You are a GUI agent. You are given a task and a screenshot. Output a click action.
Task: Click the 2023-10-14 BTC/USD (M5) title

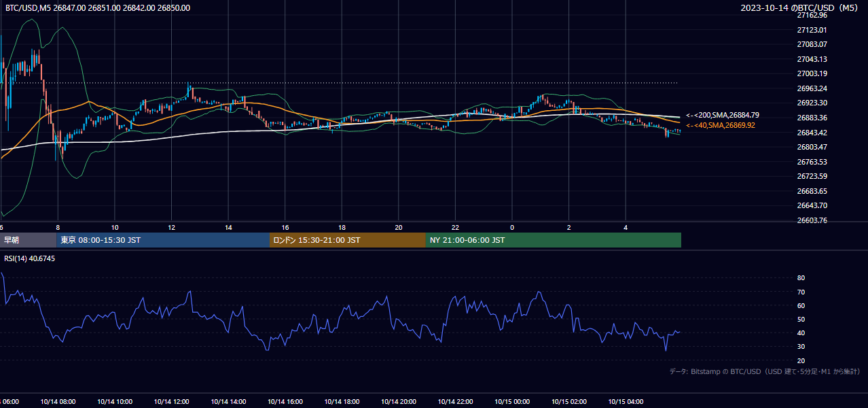(801, 8)
